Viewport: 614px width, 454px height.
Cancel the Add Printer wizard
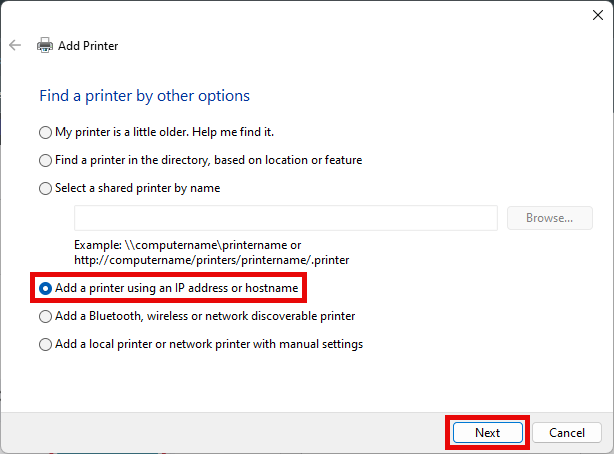[566, 432]
